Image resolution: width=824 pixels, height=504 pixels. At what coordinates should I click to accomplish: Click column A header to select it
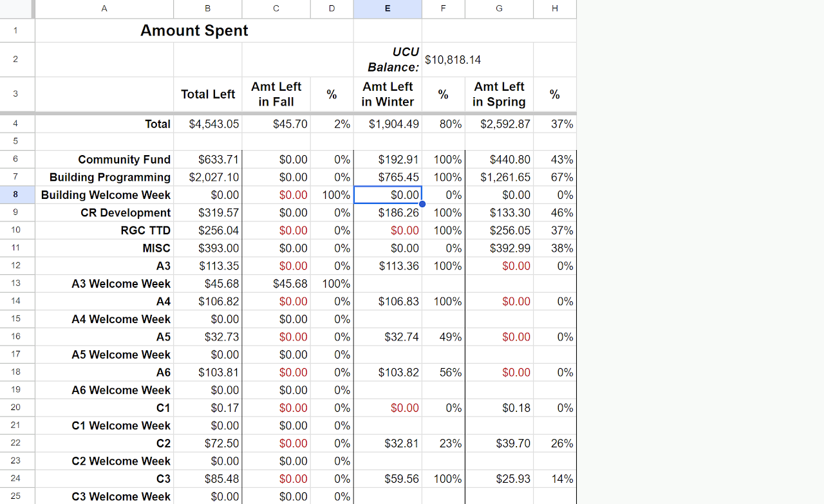[x=104, y=8]
